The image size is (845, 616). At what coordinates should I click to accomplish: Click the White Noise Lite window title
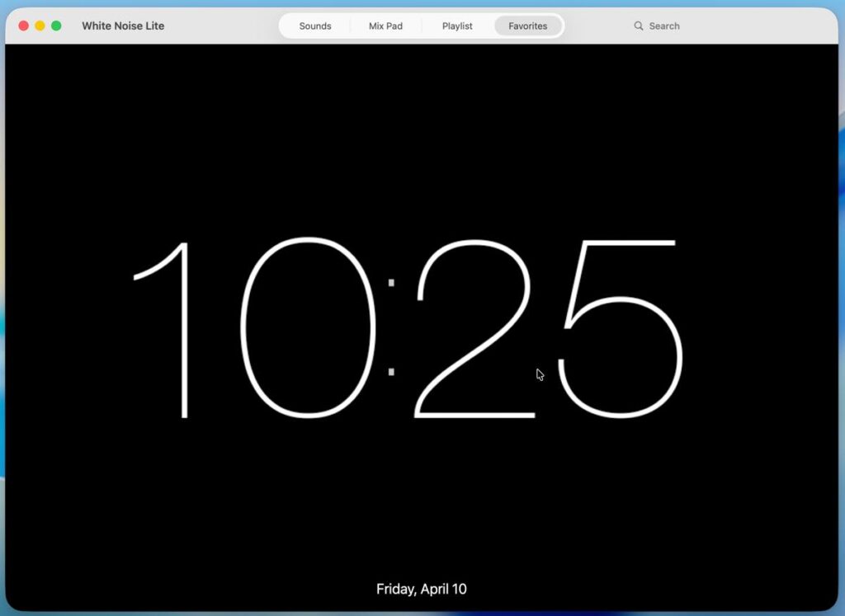click(123, 26)
